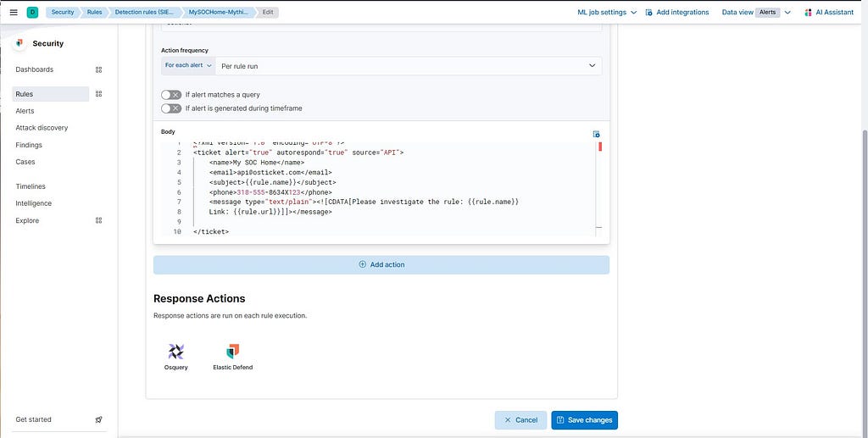Click the closing </ticket> tag line
This screenshot has width=868, height=438.
pyautogui.click(x=211, y=232)
